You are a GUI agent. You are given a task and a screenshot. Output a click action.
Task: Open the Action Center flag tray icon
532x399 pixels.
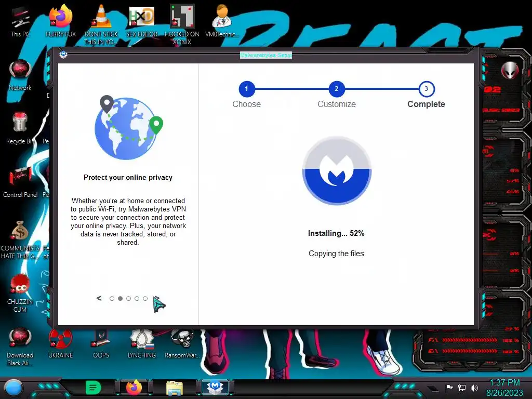point(449,388)
